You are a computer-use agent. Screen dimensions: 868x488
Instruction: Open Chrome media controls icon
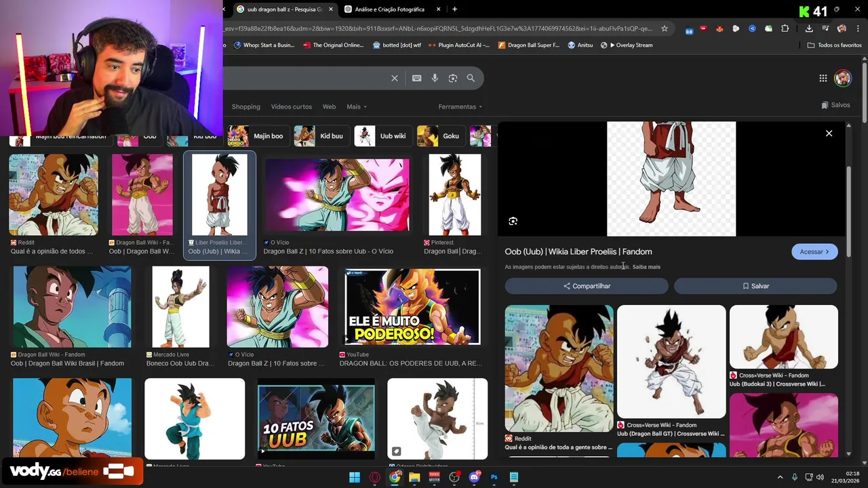coord(825,28)
